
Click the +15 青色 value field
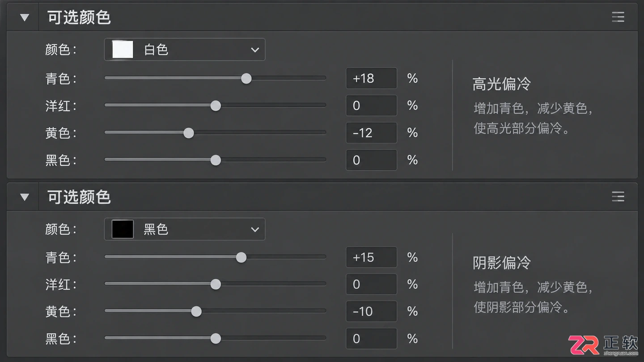point(371,257)
